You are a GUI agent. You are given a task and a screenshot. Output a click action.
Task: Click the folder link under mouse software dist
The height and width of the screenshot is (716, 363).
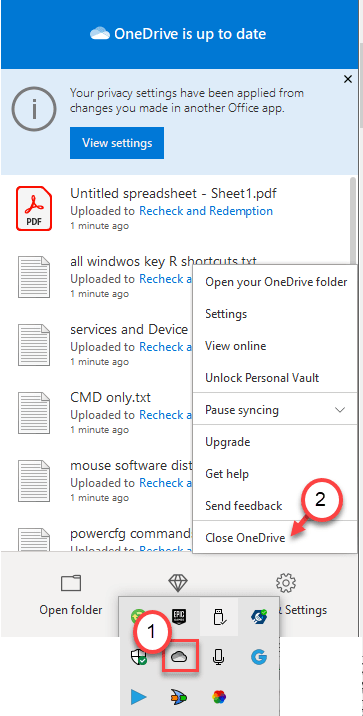click(165, 483)
